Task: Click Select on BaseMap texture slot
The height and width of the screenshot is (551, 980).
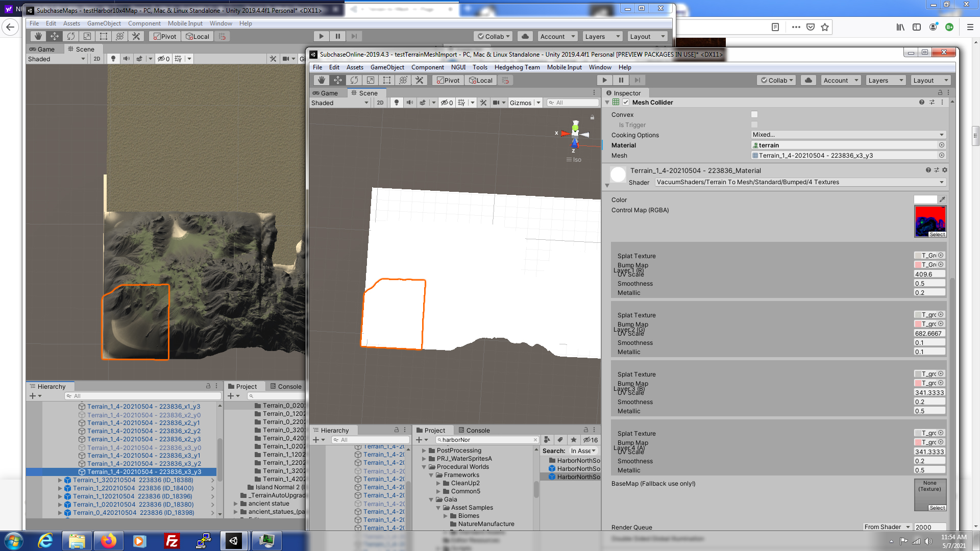Action: click(937, 508)
